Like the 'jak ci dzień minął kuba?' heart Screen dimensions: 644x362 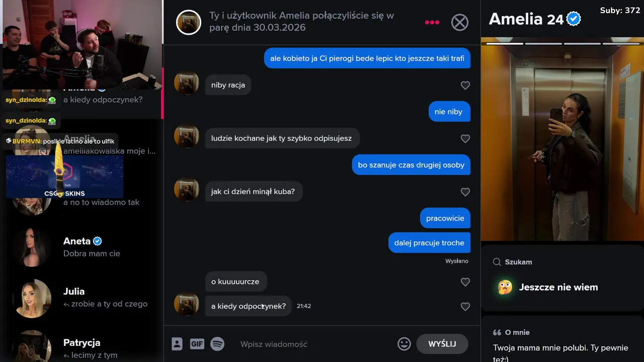coord(465,192)
